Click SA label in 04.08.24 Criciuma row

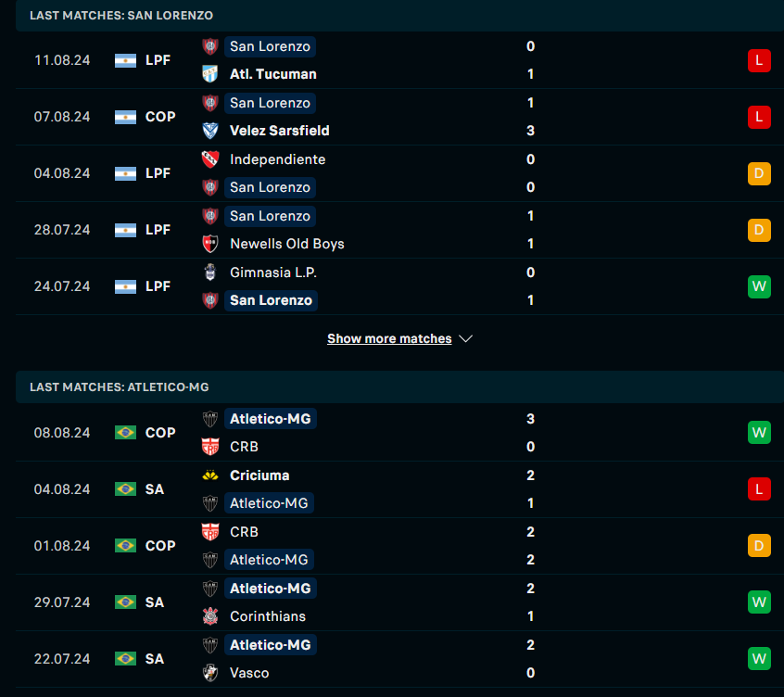coord(155,489)
